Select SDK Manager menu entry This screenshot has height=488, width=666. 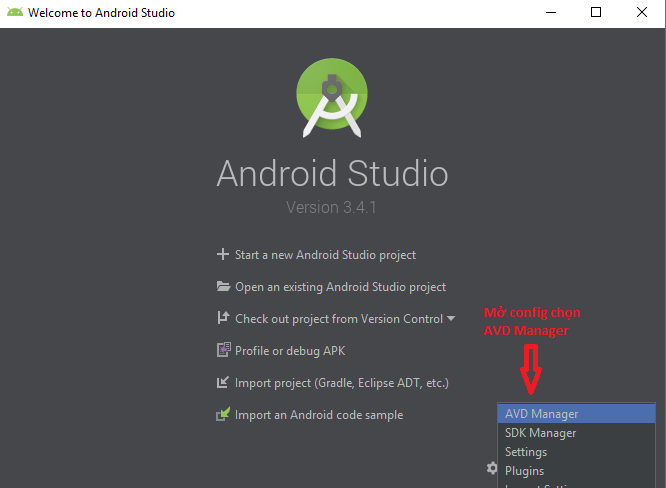point(576,433)
